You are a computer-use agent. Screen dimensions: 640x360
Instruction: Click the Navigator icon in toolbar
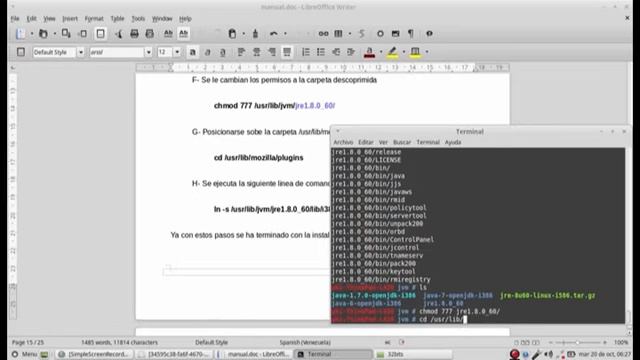[380, 33]
